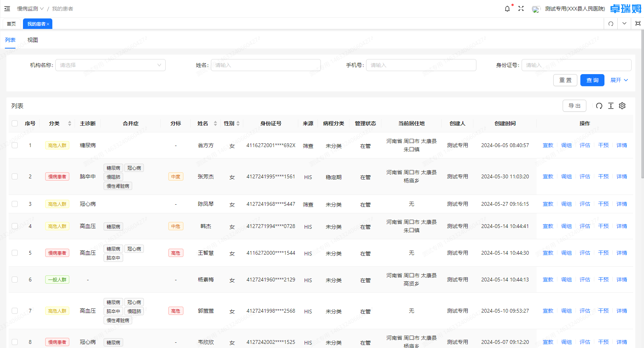Click 一般人群 tag in row 6
The image size is (644, 348).
(x=57, y=280)
